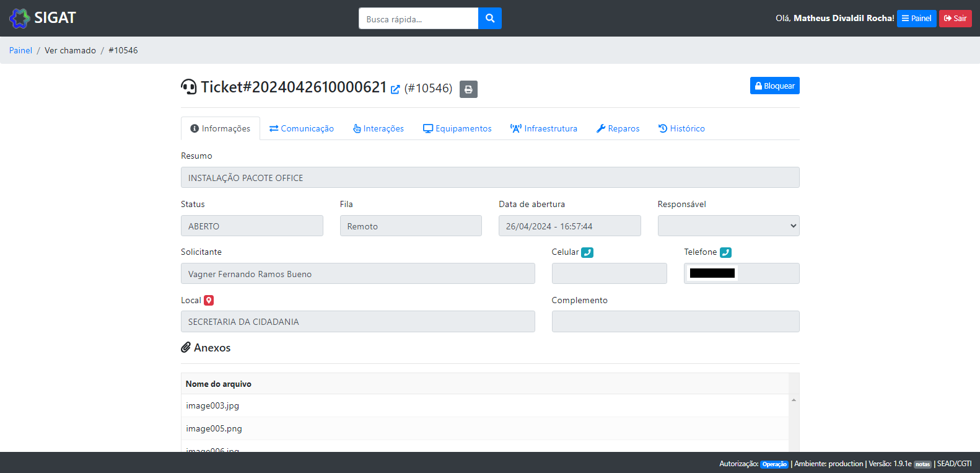The image size is (980, 473).
Task: Open ticket in external link icon
Action: tap(395, 89)
